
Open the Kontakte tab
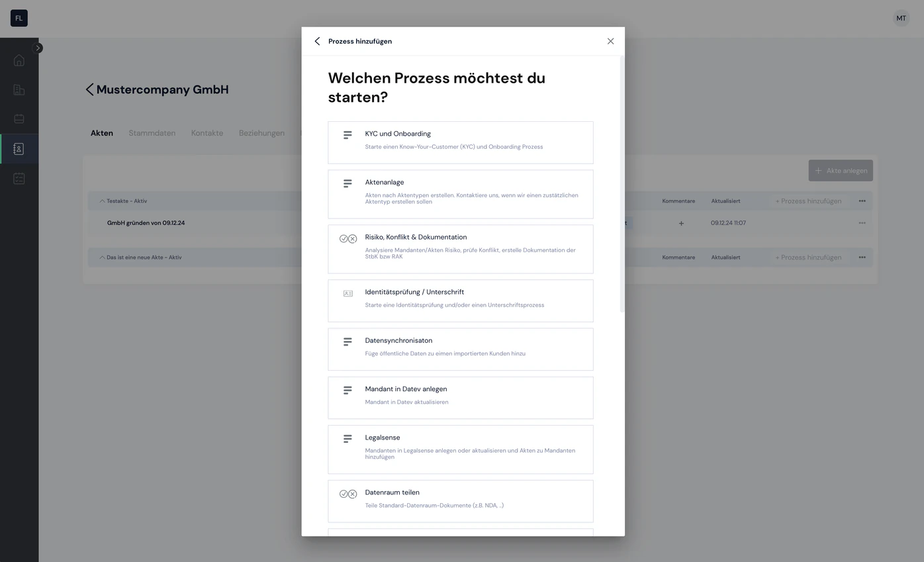click(x=207, y=133)
